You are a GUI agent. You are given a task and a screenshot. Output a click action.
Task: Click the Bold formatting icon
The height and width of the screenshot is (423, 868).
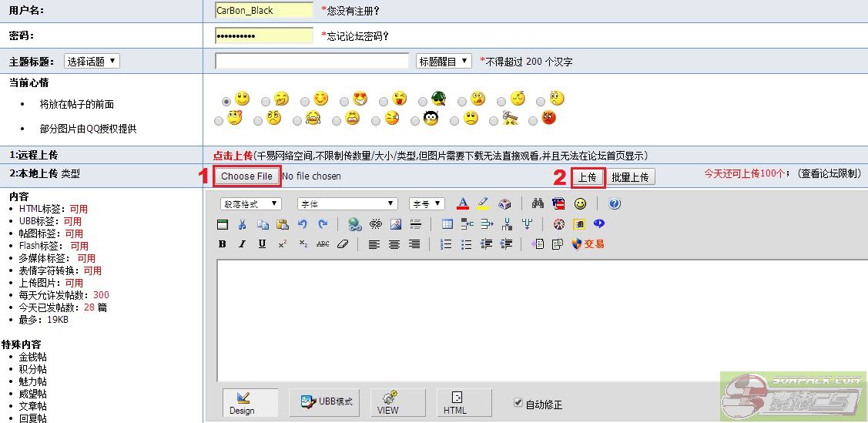[x=223, y=244]
